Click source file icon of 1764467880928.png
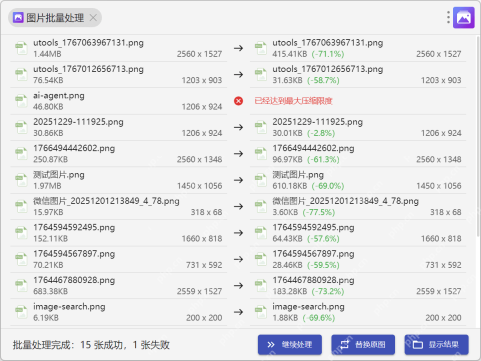The height and width of the screenshot is (361, 481). tap(21, 285)
